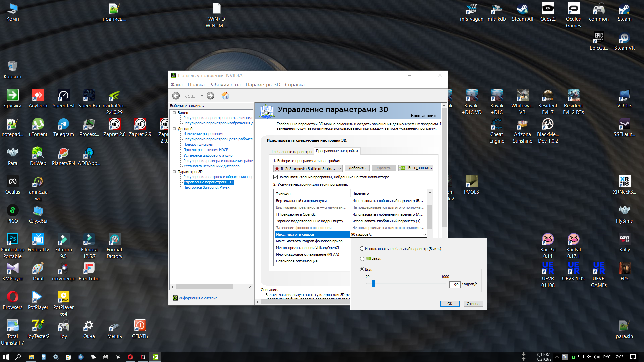Open the Windows Start button
The image size is (644, 362).
point(6,357)
